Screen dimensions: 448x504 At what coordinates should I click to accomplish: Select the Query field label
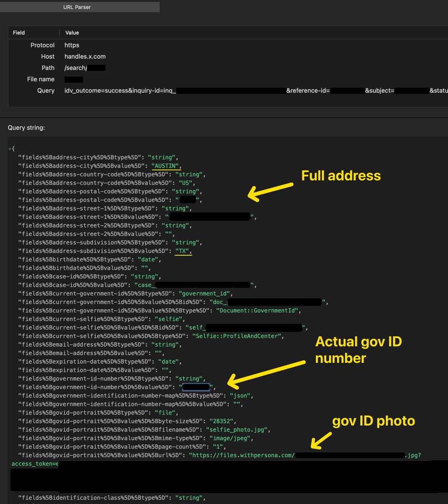coord(46,90)
